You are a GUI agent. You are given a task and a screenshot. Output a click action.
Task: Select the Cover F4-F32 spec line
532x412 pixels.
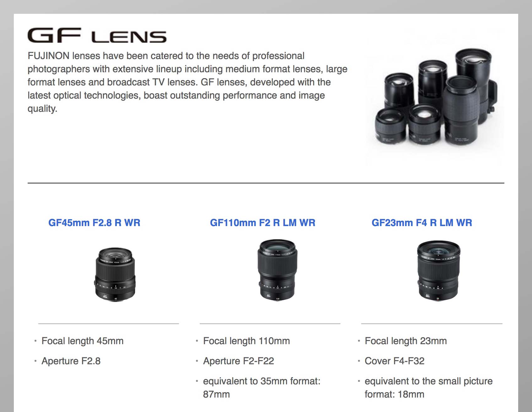pos(394,361)
